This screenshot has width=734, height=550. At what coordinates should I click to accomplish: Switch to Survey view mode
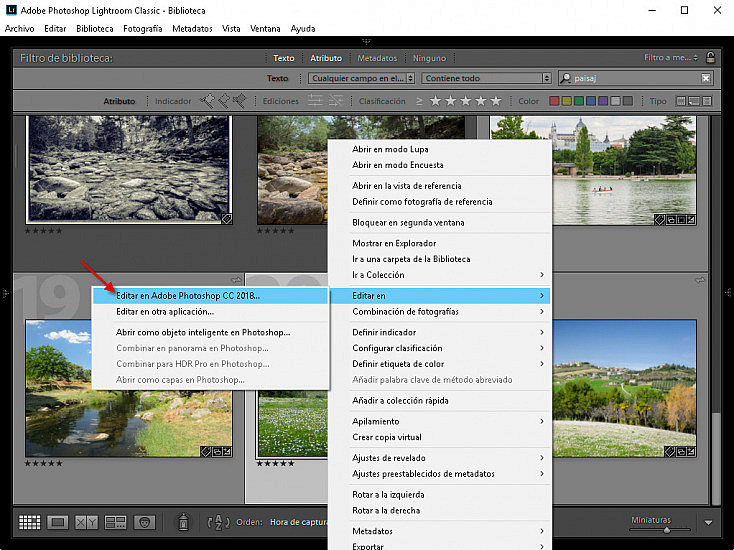click(115, 522)
